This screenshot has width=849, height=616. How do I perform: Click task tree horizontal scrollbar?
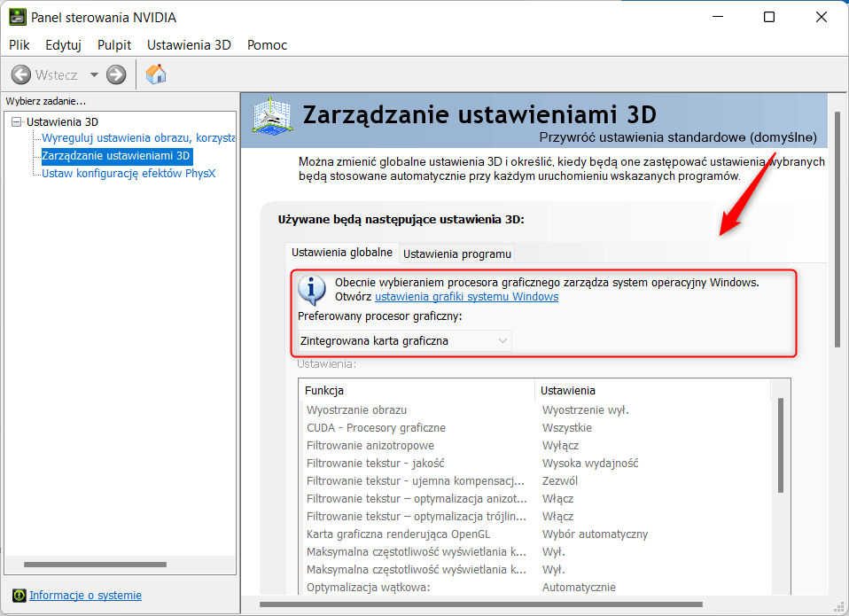point(96,565)
